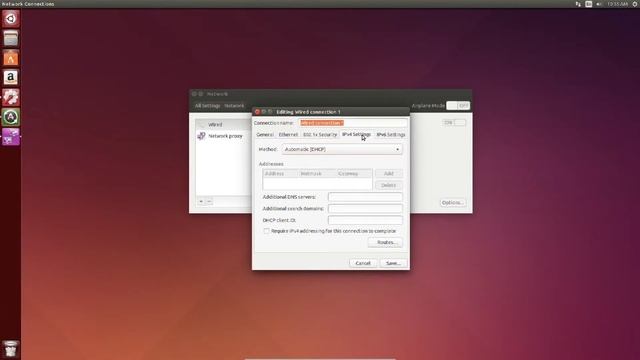Select the IPv4 Settings tab
The image size is (640, 360).
point(356,135)
